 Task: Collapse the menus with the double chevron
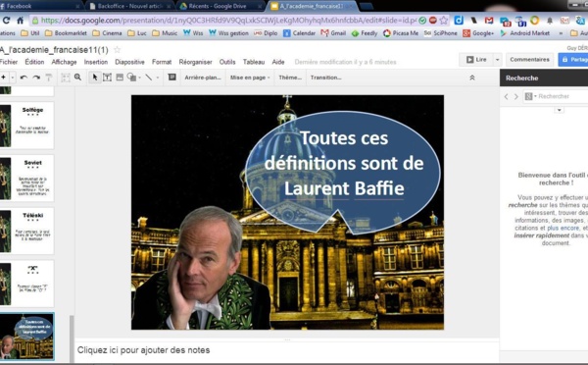pyautogui.click(x=472, y=78)
